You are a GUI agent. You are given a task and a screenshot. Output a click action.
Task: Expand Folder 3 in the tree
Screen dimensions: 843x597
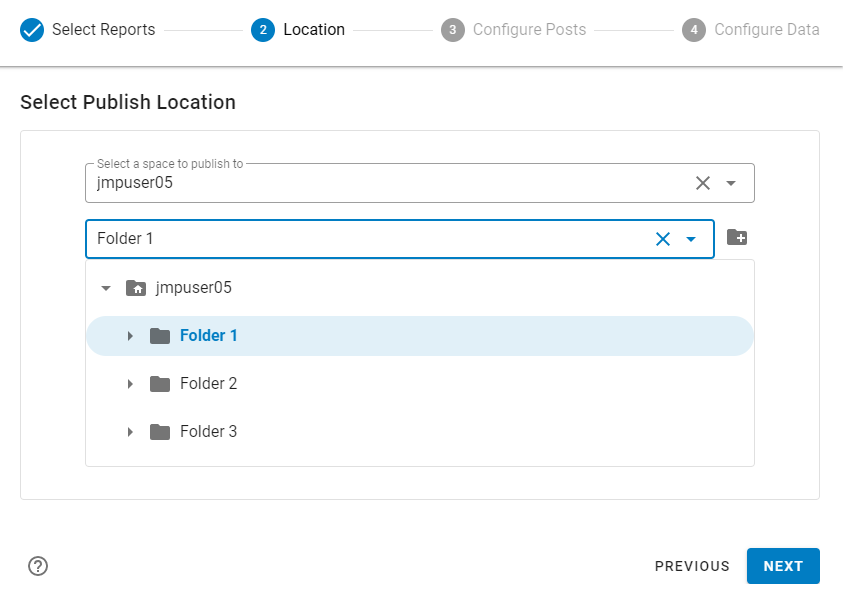[130, 431]
